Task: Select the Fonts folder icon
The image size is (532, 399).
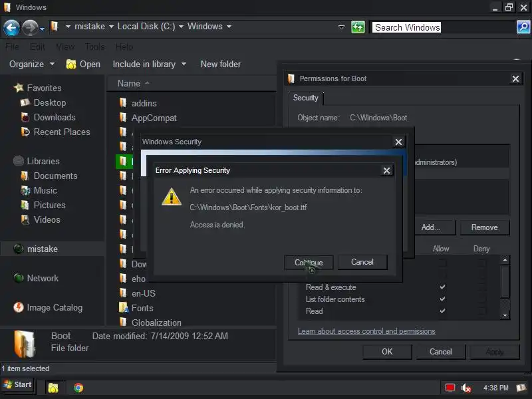Action: (124, 308)
